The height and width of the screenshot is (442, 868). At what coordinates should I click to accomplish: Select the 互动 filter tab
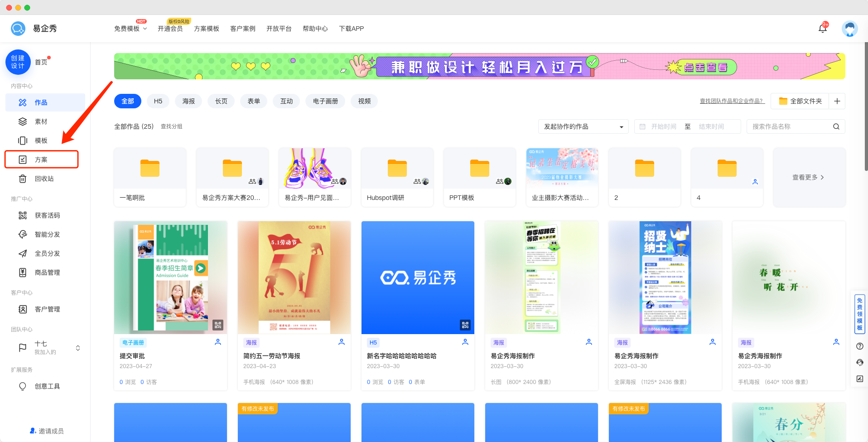286,101
